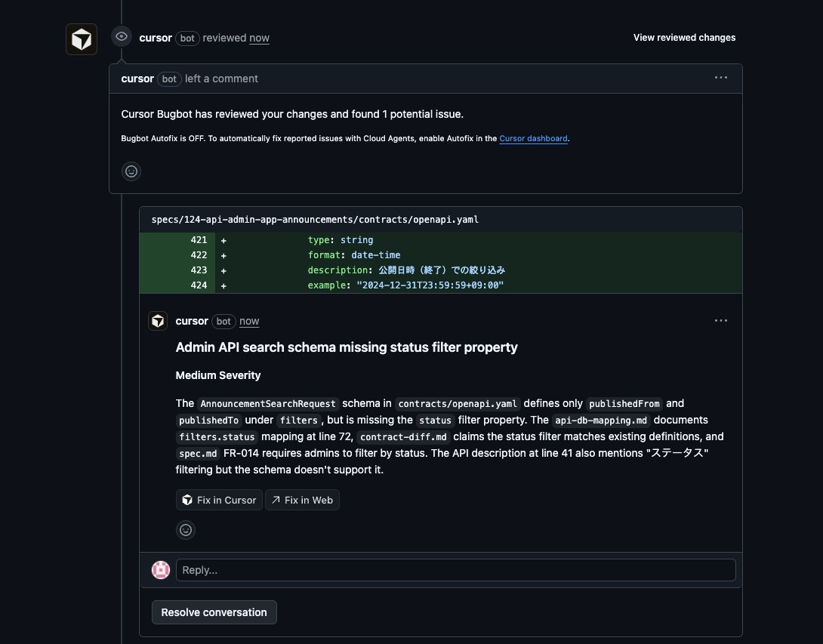This screenshot has height=644, width=823.
Task: Click the 'contract-diff.md' code text
Action: pyautogui.click(x=403, y=437)
